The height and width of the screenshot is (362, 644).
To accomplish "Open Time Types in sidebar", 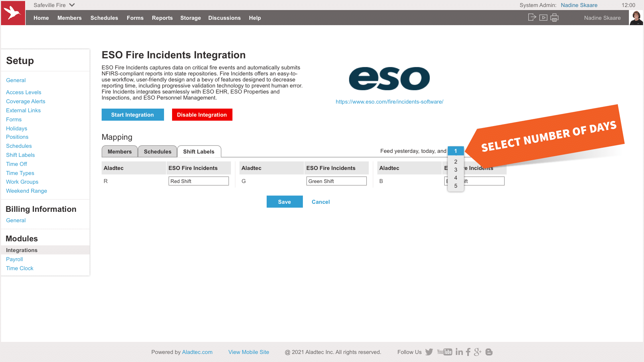I will 20,173.
